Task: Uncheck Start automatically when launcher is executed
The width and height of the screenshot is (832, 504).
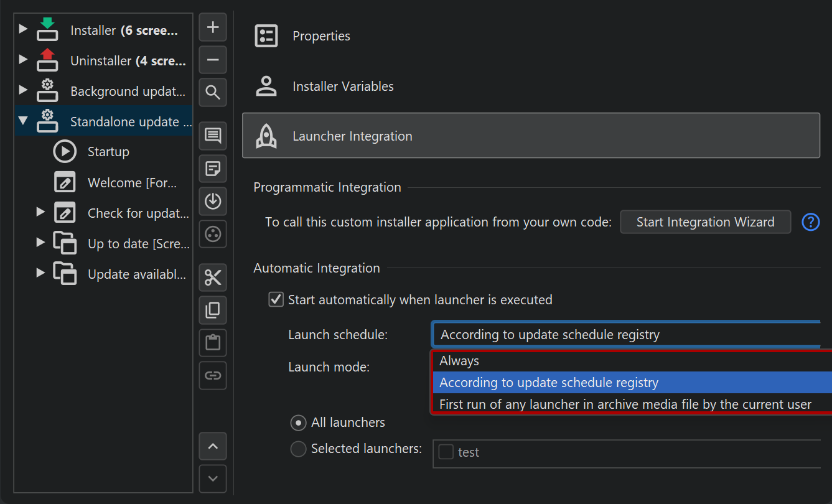Action: (x=276, y=299)
